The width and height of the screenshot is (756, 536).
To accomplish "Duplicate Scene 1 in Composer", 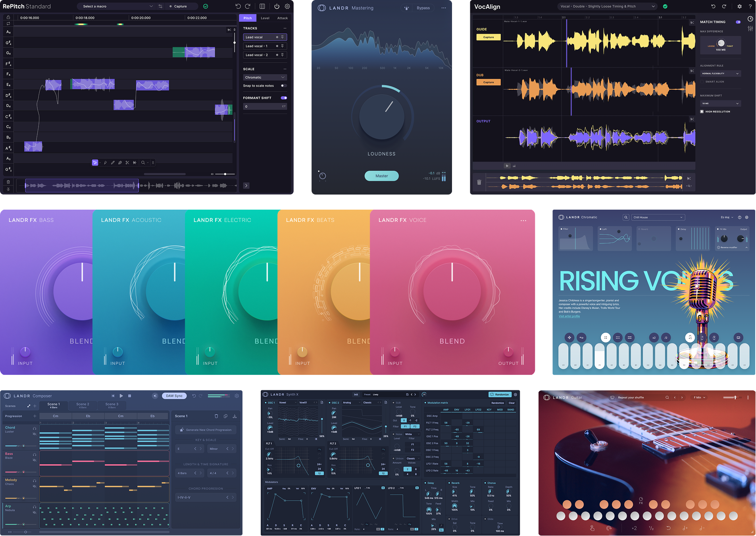I will pyautogui.click(x=225, y=416).
